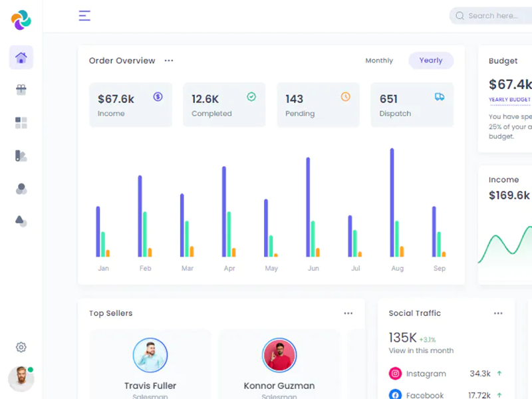Open Social Traffic three-dot menu
532x399 pixels.
tap(498, 313)
